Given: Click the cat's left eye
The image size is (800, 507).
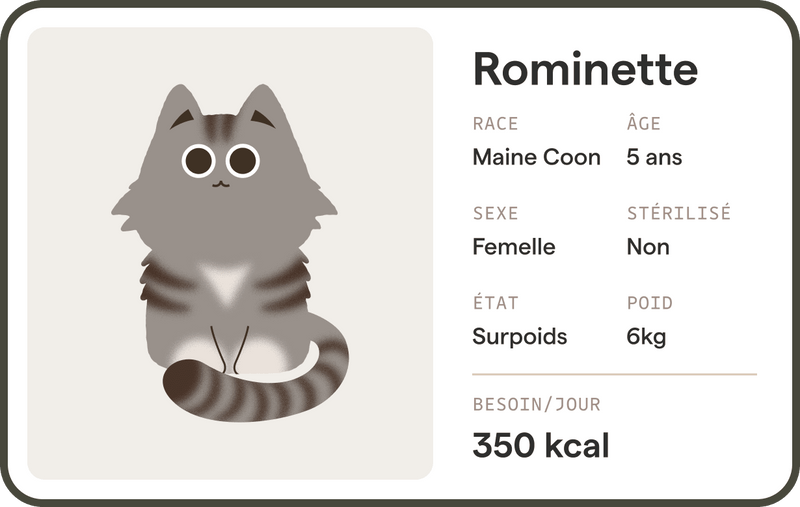Looking at the screenshot, I should pos(200,160).
